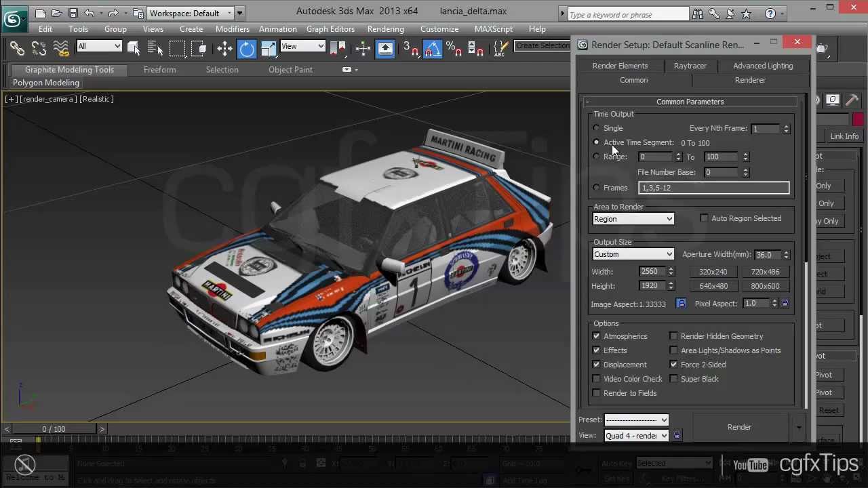Click the Redo arrow icon
The height and width of the screenshot is (488, 868).
113,13
